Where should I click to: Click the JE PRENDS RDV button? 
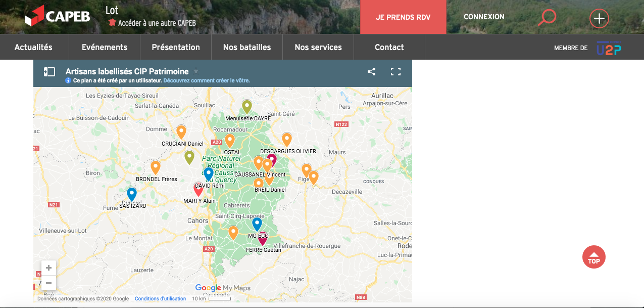pyautogui.click(x=403, y=17)
